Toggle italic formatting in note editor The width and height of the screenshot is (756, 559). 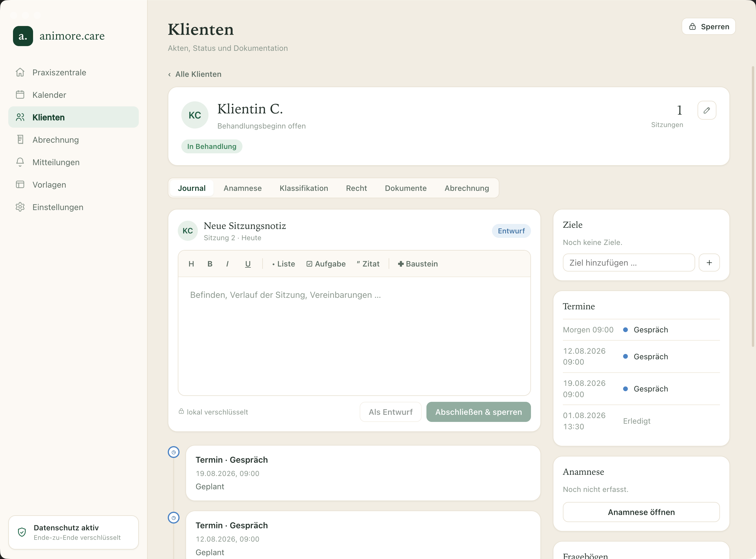(x=227, y=264)
